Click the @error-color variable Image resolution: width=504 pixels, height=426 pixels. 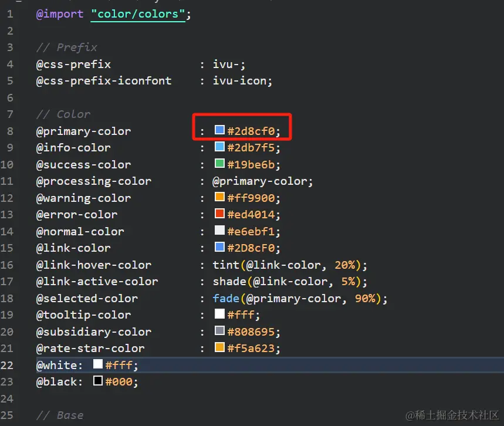pos(77,215)
